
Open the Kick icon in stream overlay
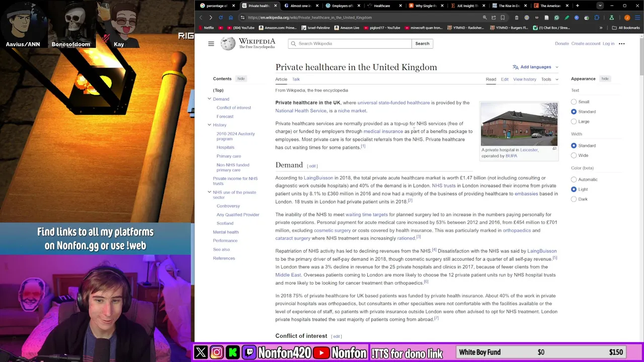pyautogui.click(x=232, y=352)
